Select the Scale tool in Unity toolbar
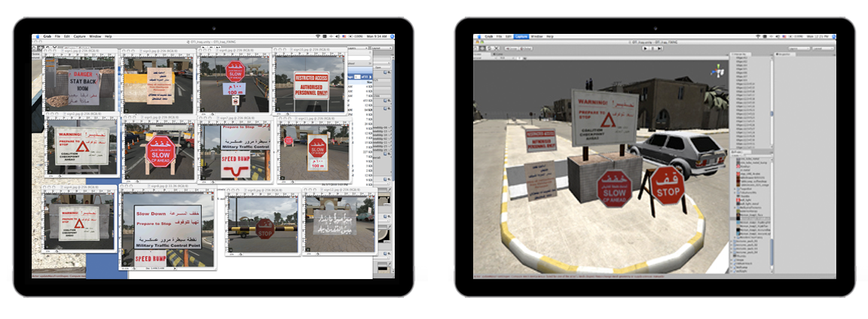Viewport: 868px width, 319px height. coord(495,47)
